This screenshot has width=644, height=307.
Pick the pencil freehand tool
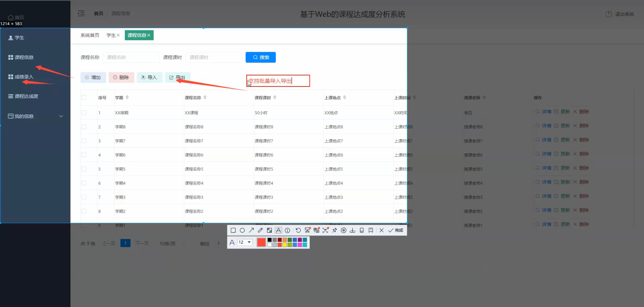coord(260,230)
